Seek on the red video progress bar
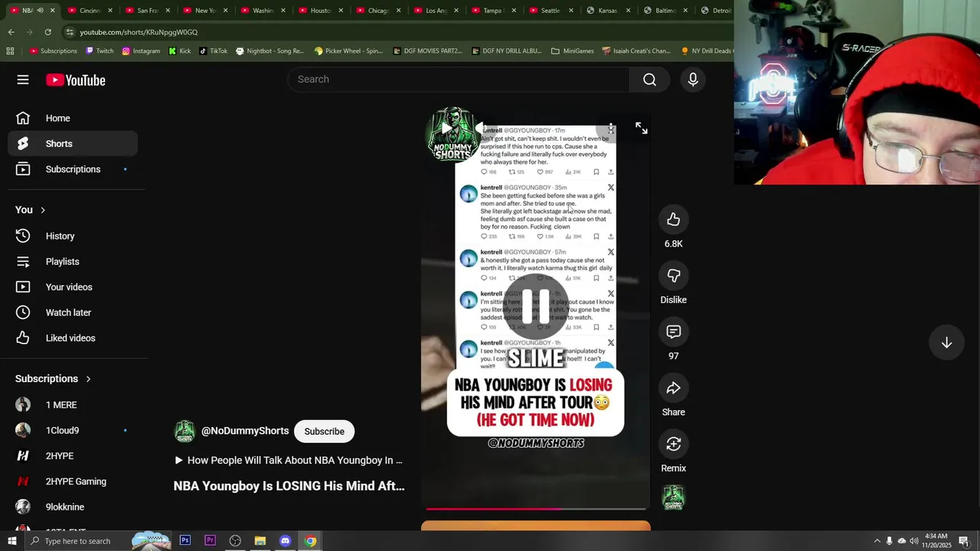The width and height of the screenshot is (980, 551). tap(536, 508)
